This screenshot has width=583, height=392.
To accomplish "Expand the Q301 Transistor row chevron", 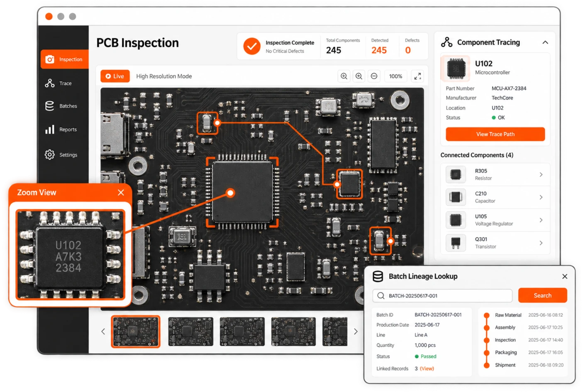I will point(541,243).
